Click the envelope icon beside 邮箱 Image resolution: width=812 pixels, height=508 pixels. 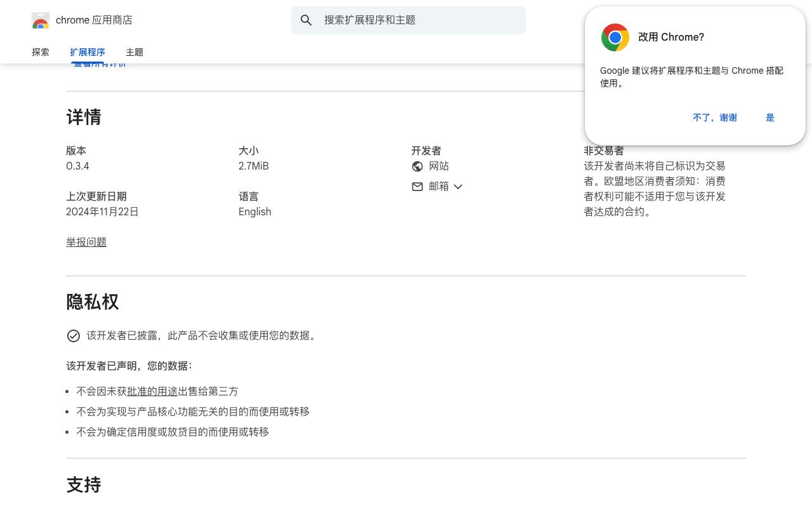tap(417, 187)
